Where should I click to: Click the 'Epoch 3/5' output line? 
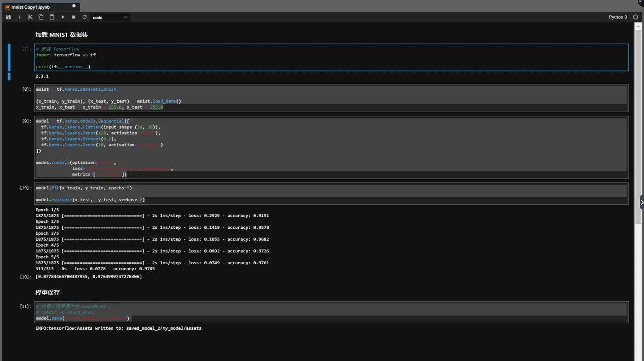pyautogui.click(x=47, y=233)
